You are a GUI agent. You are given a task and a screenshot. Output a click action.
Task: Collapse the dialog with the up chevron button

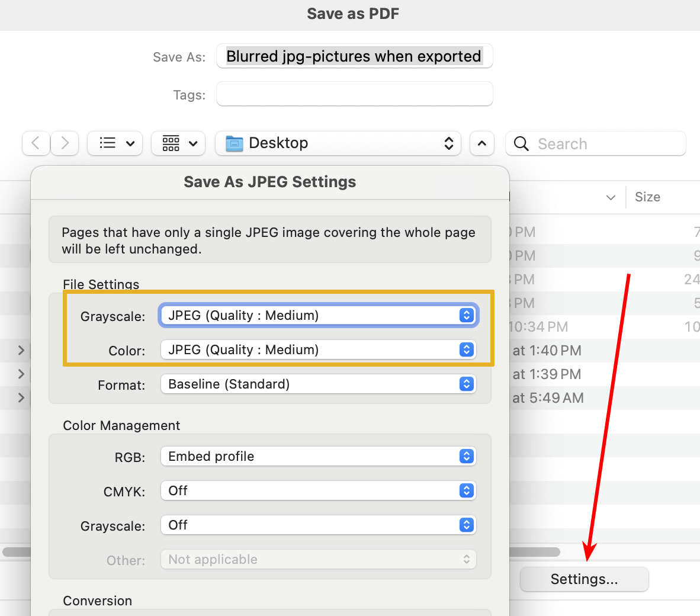tap(481, 143)
